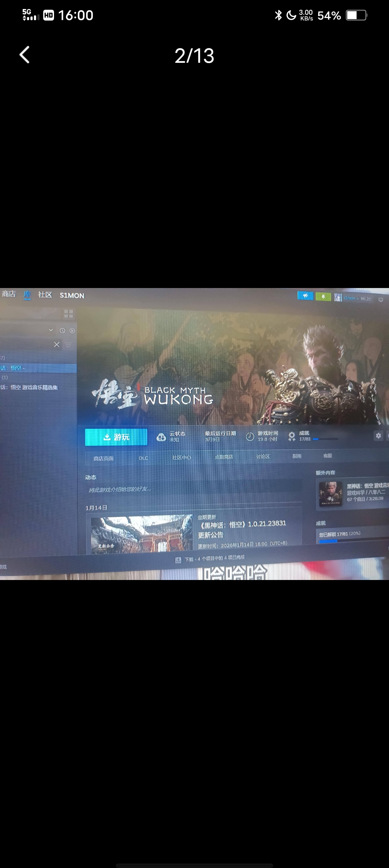This screenshot has width=389, height=868.
Task: Click the 云状态 cloud status icon
Action: (x=161, y=437)
